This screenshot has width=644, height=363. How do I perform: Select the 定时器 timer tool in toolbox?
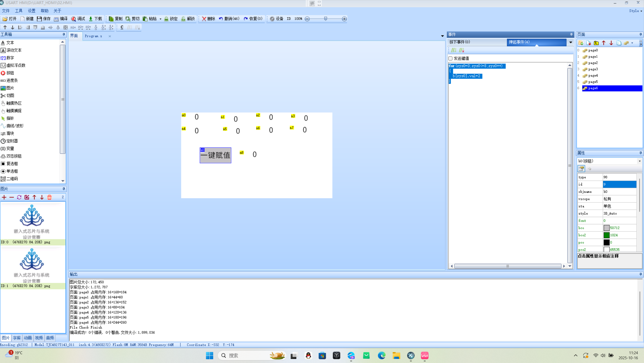point(12,141)
